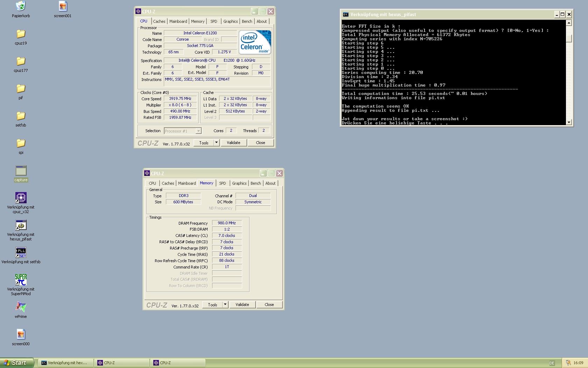Switch to Caches tab in lower CPU-Z

(x=168, y=183)
